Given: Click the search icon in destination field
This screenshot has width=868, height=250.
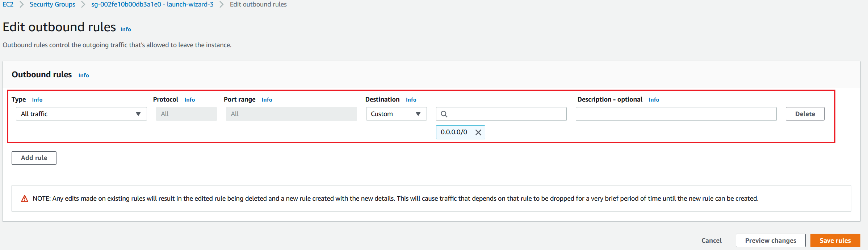Looking at the screenshot, I should [x=444, y=114].
